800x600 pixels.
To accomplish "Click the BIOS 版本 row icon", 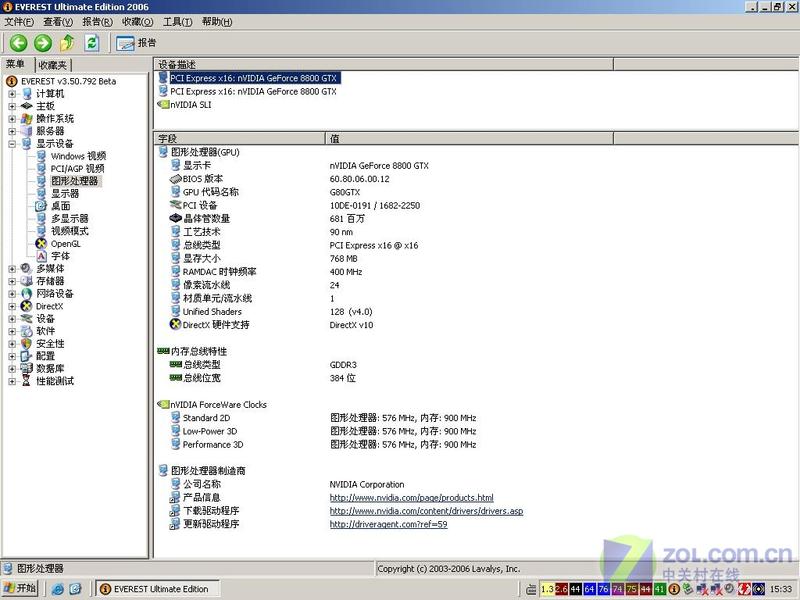I will [x=176, y=179].
